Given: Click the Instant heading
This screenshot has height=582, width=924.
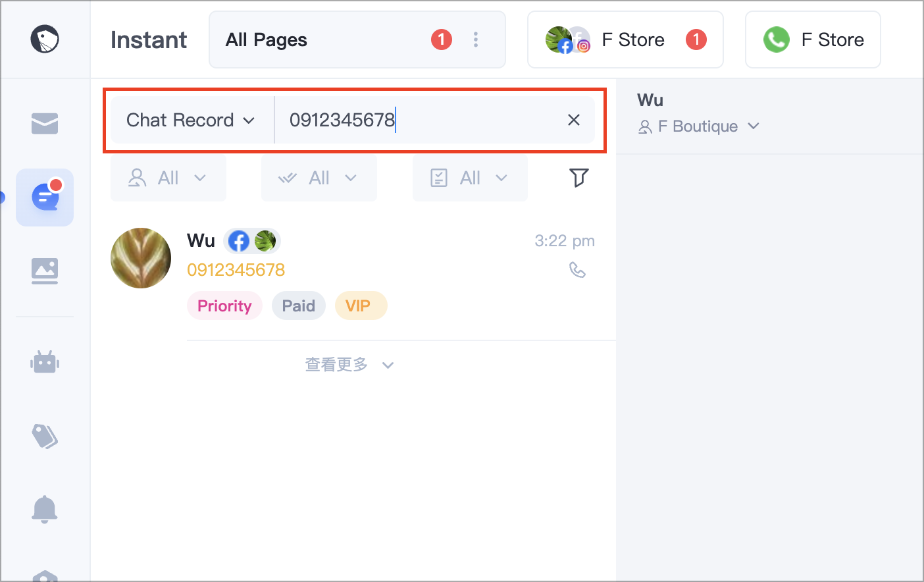Looking at the screenshot, I should [149, 40].
